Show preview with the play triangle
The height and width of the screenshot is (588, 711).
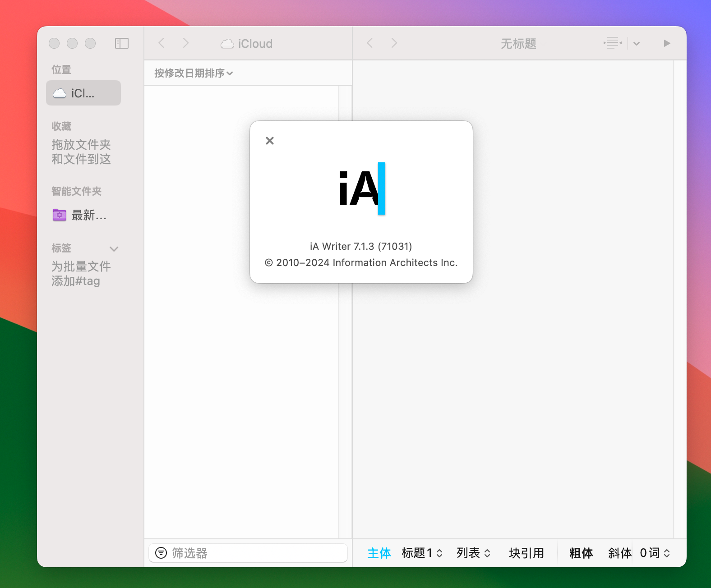point(667,43)
